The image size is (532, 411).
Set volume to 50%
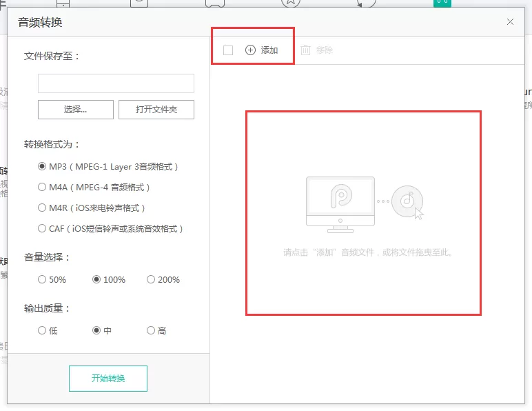coord(42,279)
